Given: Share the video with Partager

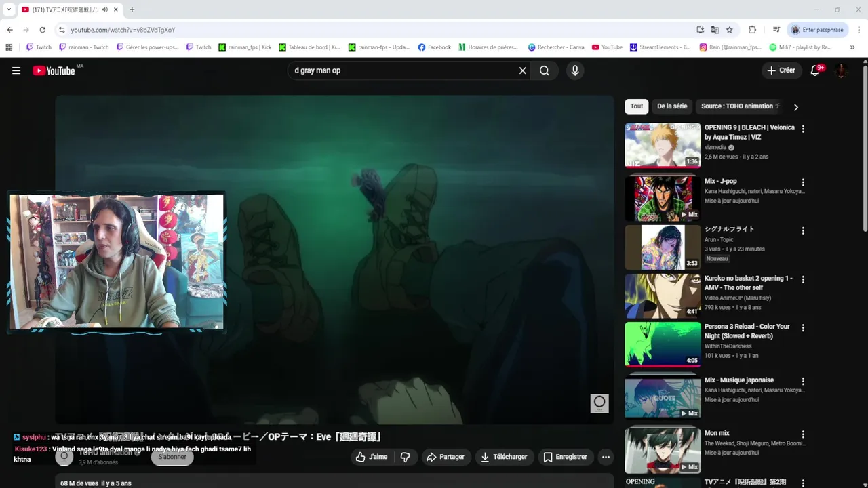Looking at the screenshot, I should coord(445,457).
